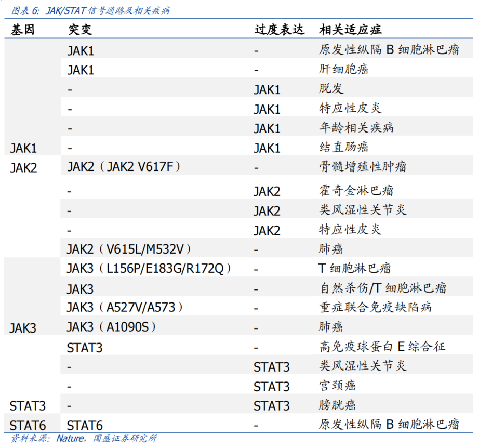
Task: Select the 'JAK2（JAK2 V617F）' mutation cell
Action: (124, 167)
